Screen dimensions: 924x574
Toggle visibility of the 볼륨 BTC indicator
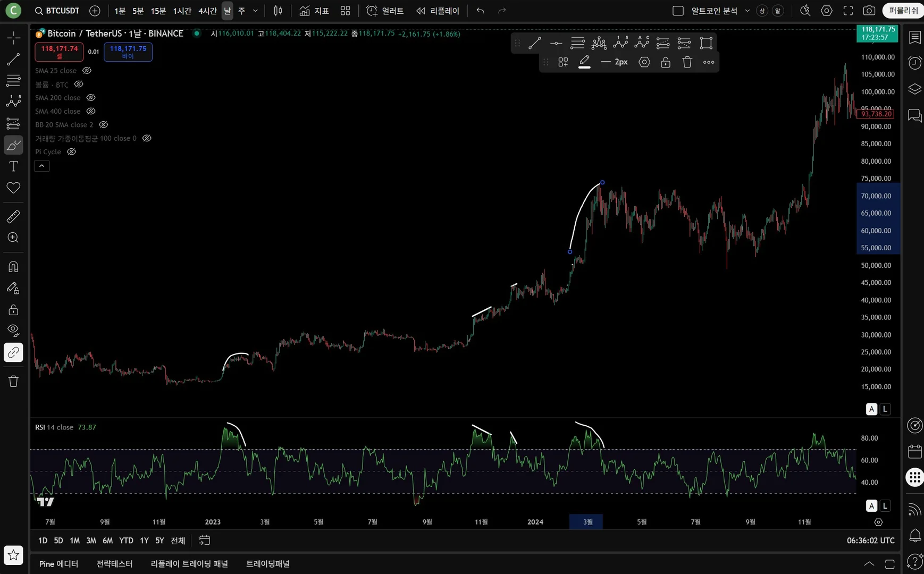[x=79, y=85]
